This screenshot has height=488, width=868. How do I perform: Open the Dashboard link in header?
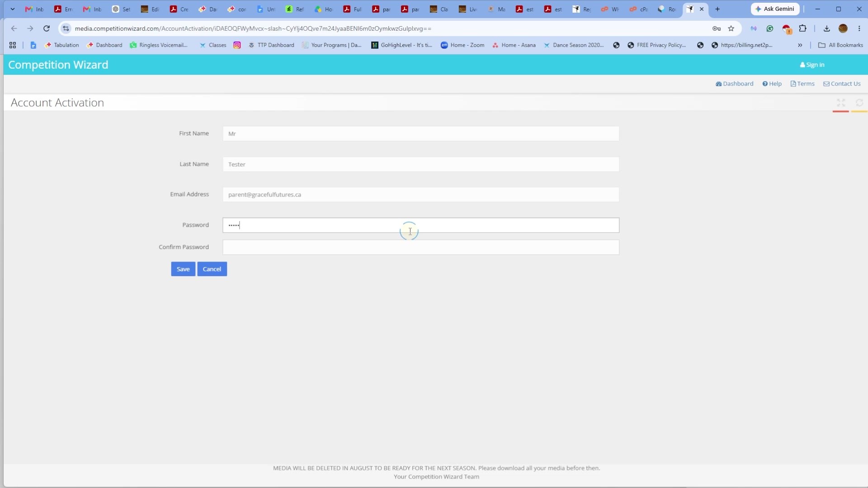pyautogui.click(x=735, y=84)
